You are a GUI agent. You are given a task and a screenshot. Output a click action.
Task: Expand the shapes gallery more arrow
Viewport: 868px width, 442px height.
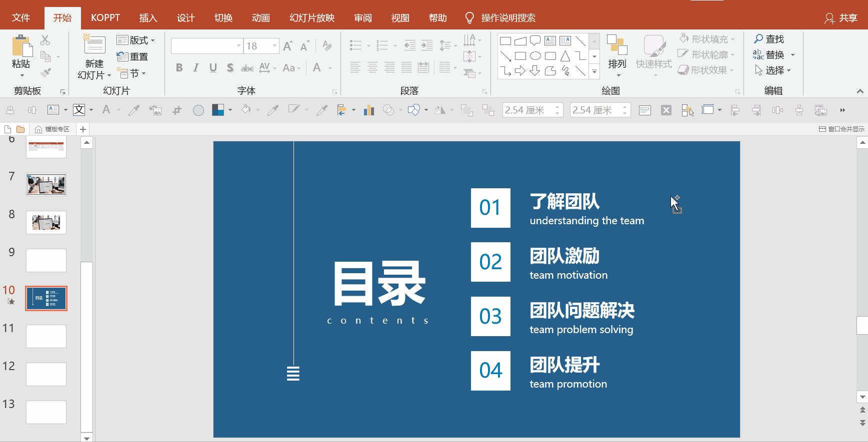point(594,72)
